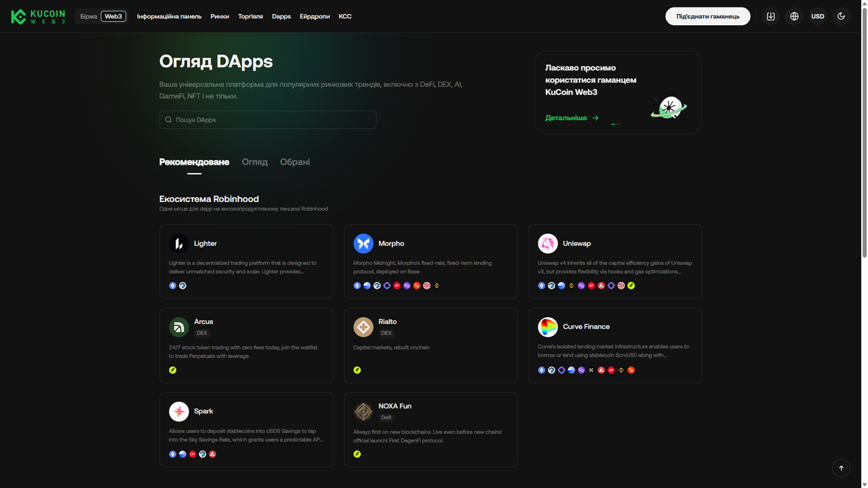Screen dimensions: 868x488
Task: Click the Lighter dapp logo icon
Action: [179, 243]
